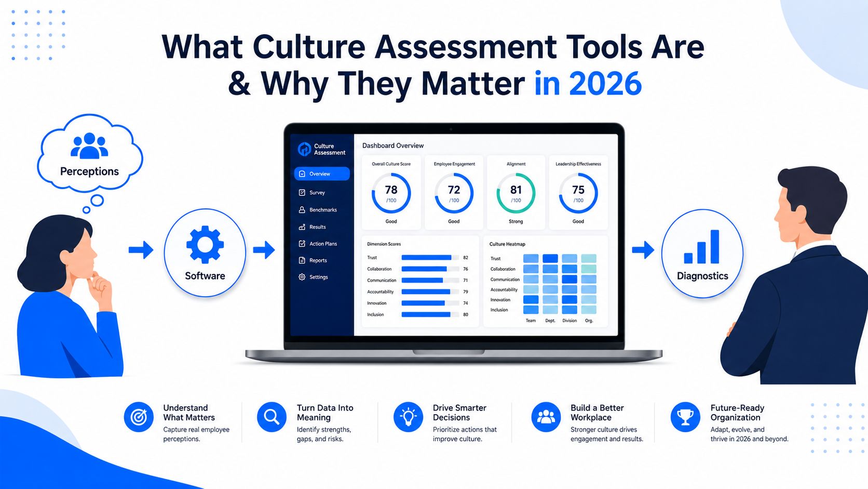Click the Strong label under Alignment
The height and width of the screenshot is (489, 868).
516,221
